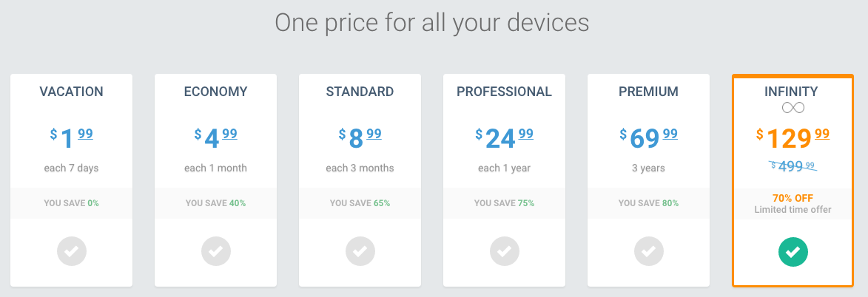Click the YOU SAVE 65% banner
Screen dimensions: 868x297
tap(360, 203)
